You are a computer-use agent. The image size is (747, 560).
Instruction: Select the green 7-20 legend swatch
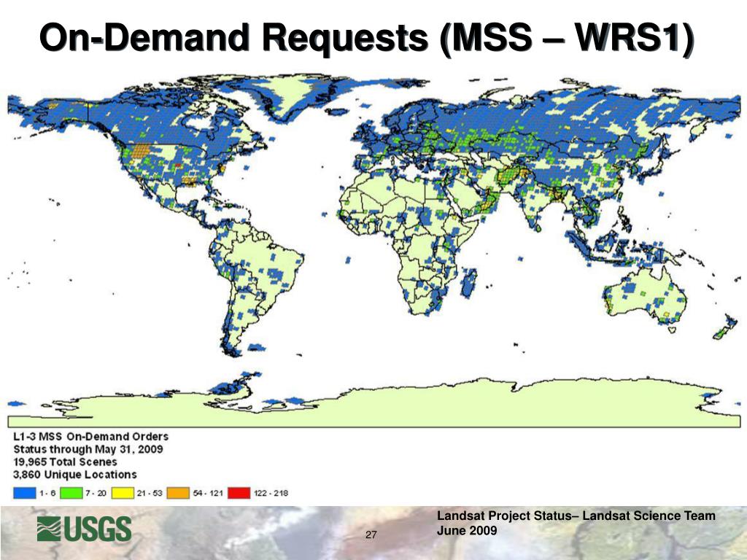tap(71, 493)
